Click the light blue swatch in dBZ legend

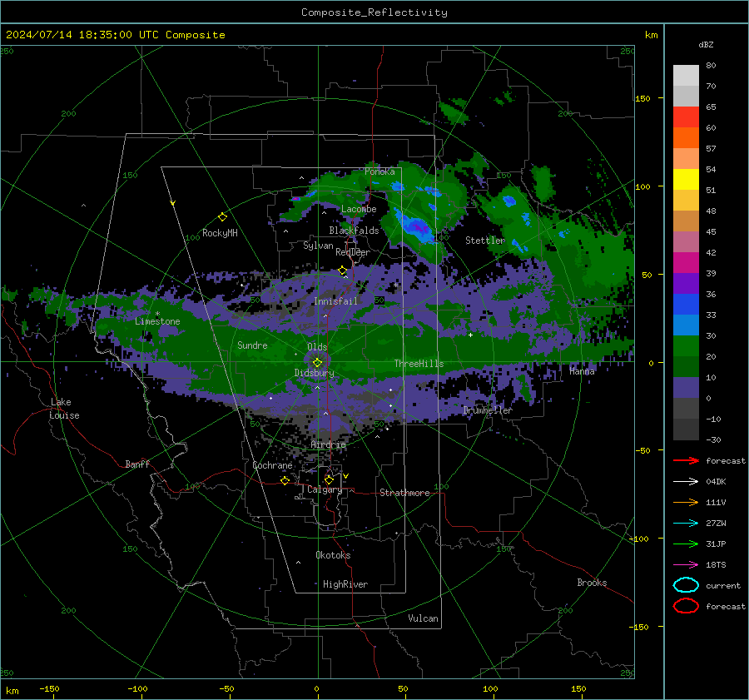click(686, 325)
